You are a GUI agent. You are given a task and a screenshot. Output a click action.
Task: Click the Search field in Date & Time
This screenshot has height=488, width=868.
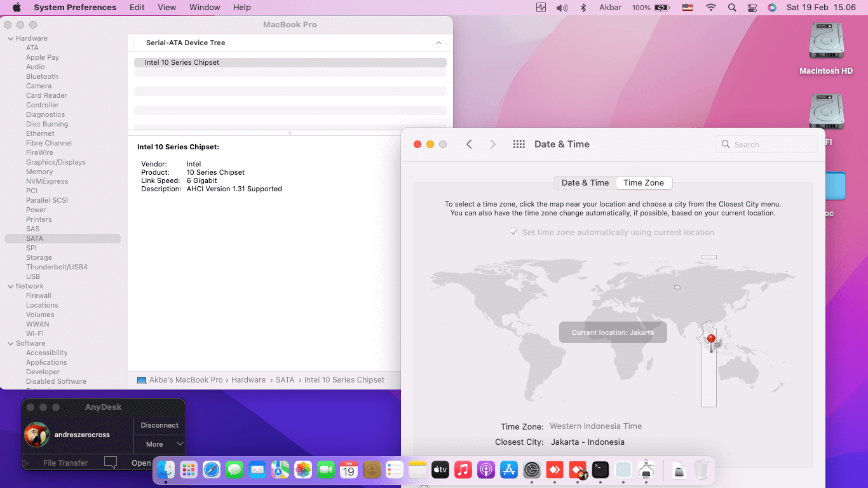[766, 144]
